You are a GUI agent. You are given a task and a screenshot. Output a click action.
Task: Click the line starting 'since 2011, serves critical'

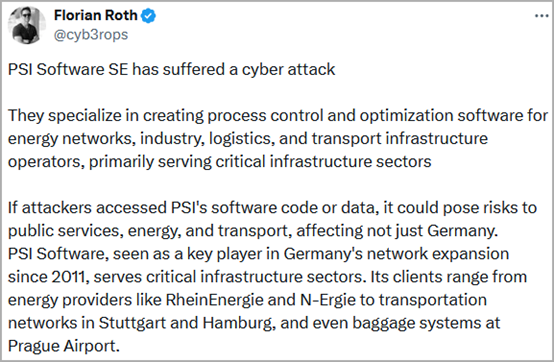click(267, 277)
